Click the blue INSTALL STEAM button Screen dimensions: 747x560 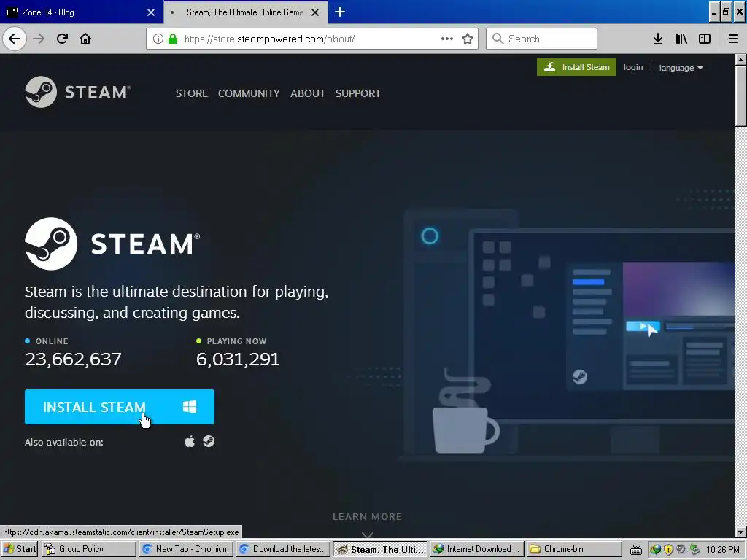pos(120,407)
